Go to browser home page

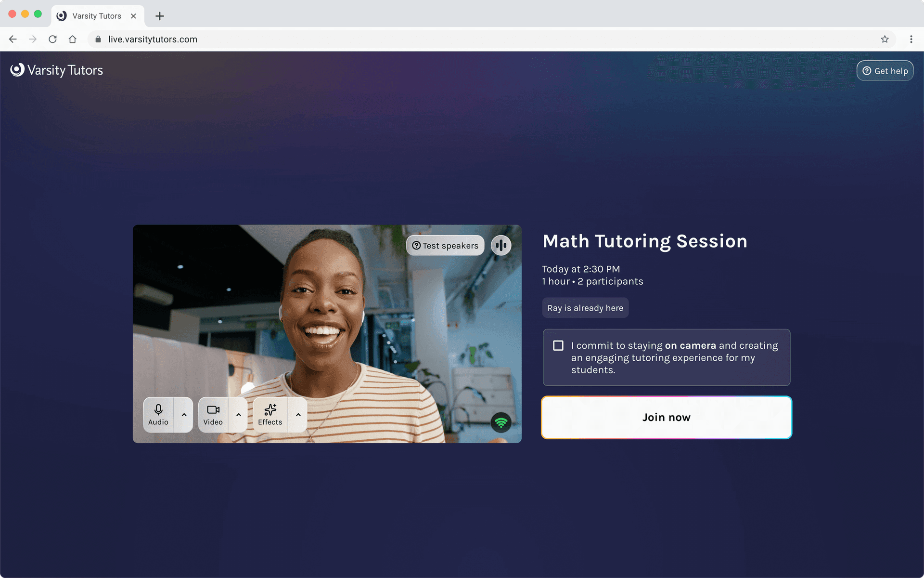(73, 39)
